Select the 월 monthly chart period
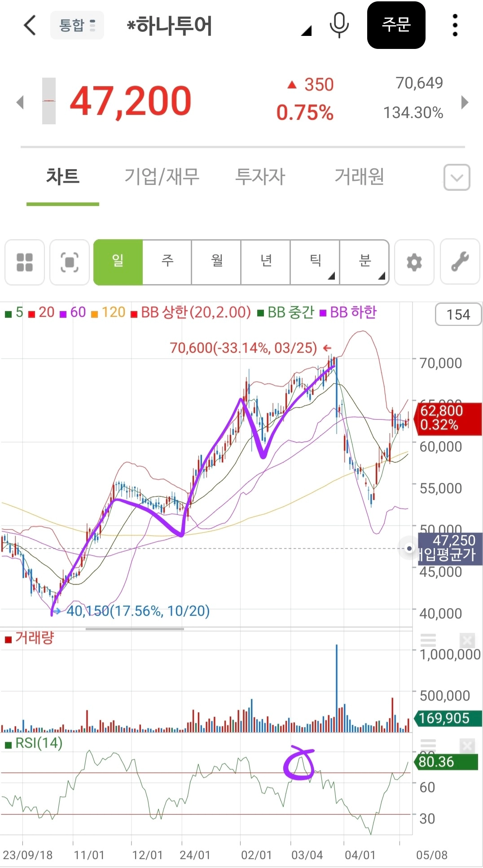Image resolution: width=483 pixels, height=868 pixels. tap(216, 262)
